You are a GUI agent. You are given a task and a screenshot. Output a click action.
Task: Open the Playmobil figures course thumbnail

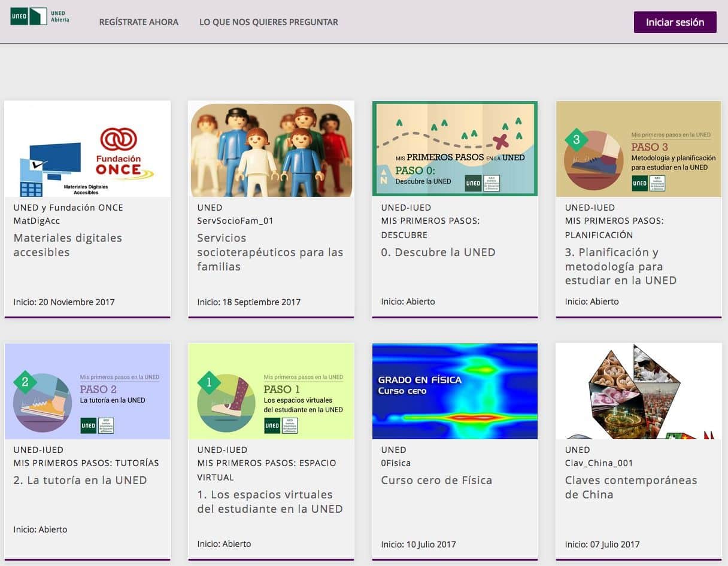pyautogui.click(x=271, y=149)
